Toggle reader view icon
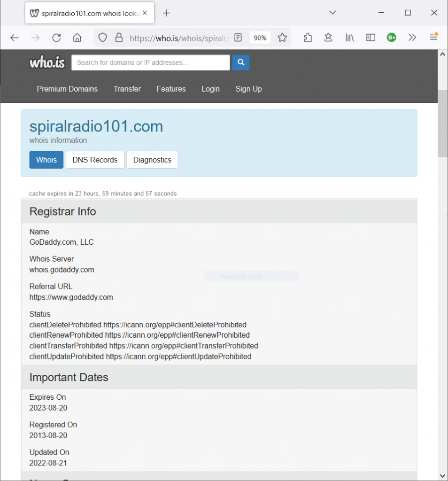 click(238, 38)
